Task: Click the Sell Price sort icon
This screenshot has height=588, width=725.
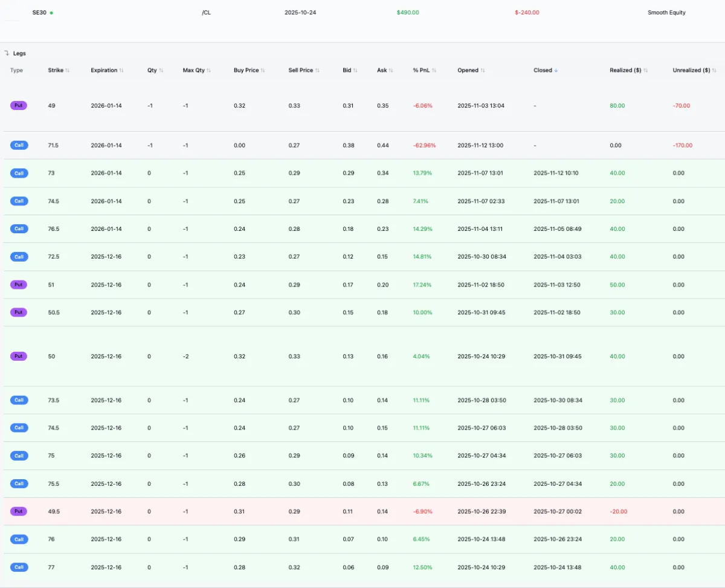Action: coord(317,71)
